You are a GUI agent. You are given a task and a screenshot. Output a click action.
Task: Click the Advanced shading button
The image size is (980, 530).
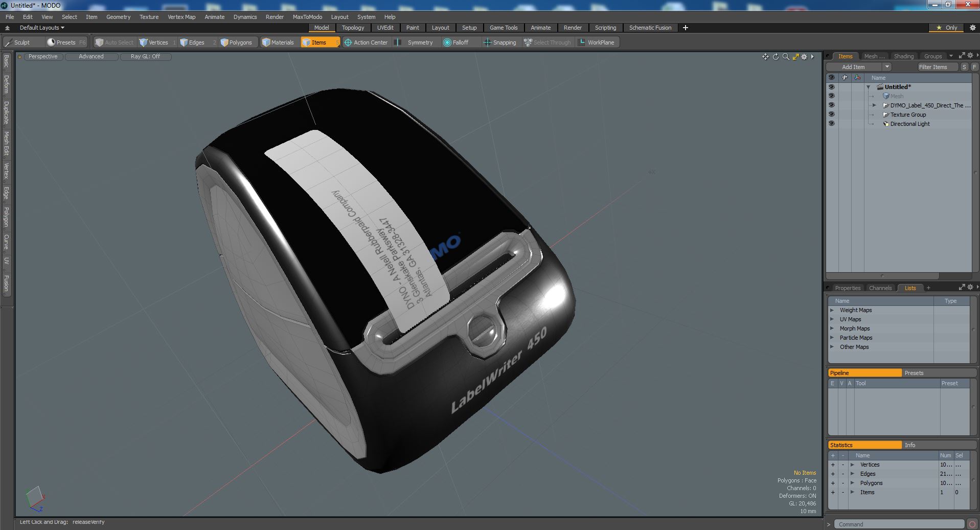pyautogui.click(x=91, y=56)
